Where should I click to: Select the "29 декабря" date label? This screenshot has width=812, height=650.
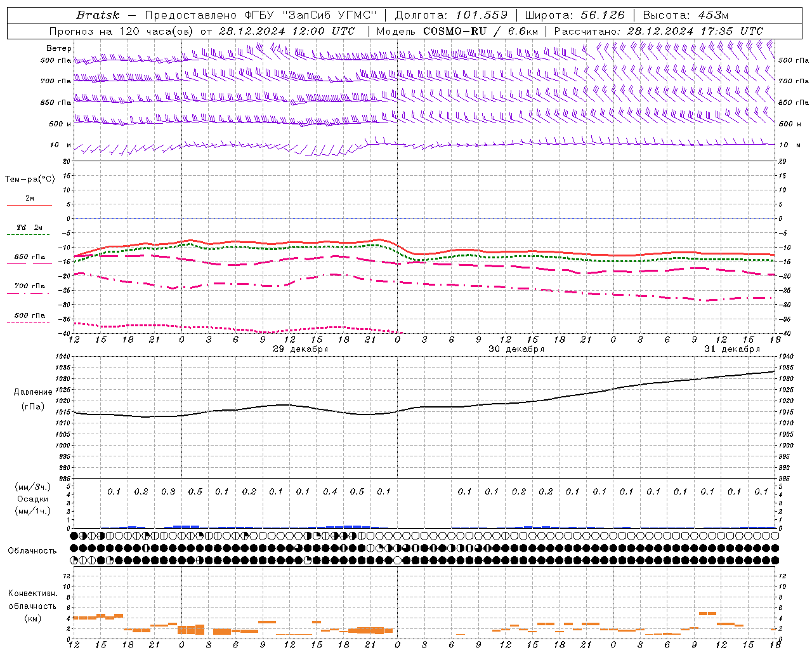pyautogui.click(x=300, y=349)
